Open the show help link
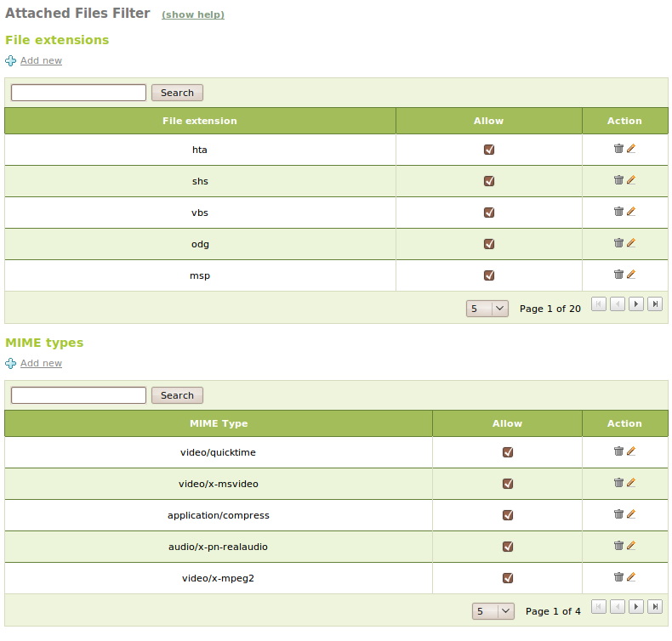 point(193,14)
